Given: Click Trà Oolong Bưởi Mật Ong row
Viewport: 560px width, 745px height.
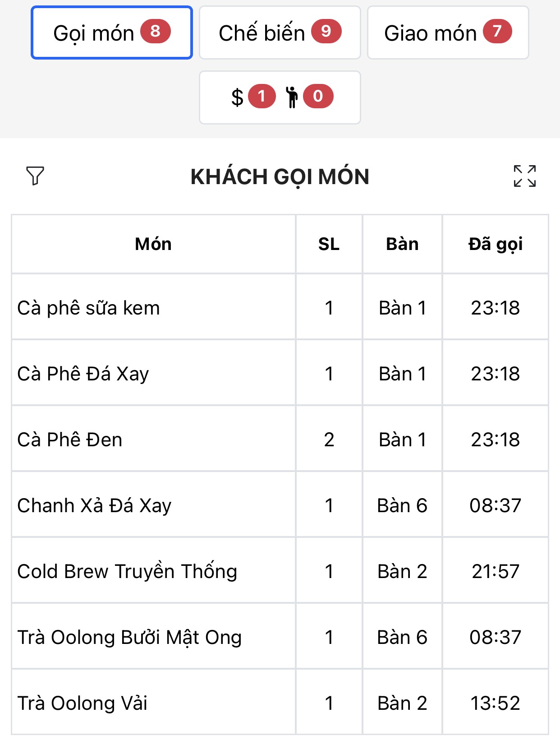Looking at the screenshot, I should tap(129, 637).
